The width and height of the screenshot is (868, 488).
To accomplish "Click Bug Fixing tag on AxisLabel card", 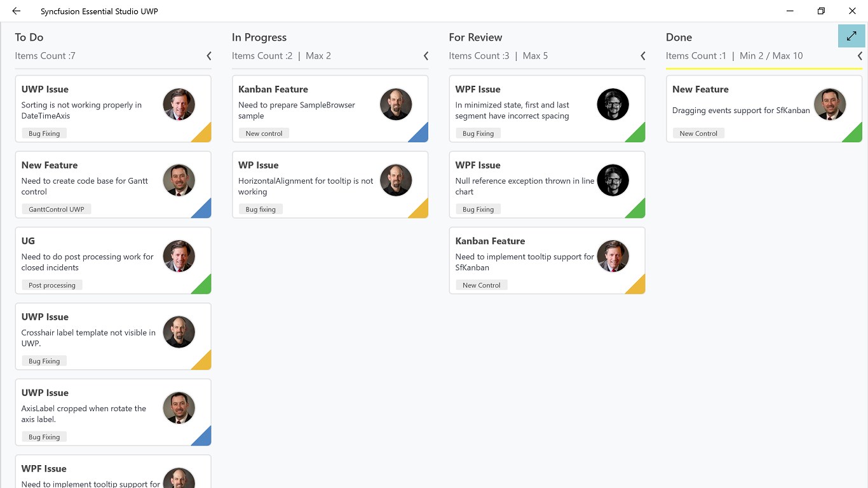I will 44,437.
